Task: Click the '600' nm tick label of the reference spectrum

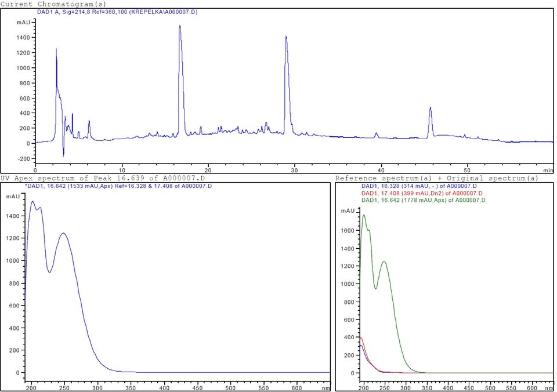Action: tap(532, 388)
